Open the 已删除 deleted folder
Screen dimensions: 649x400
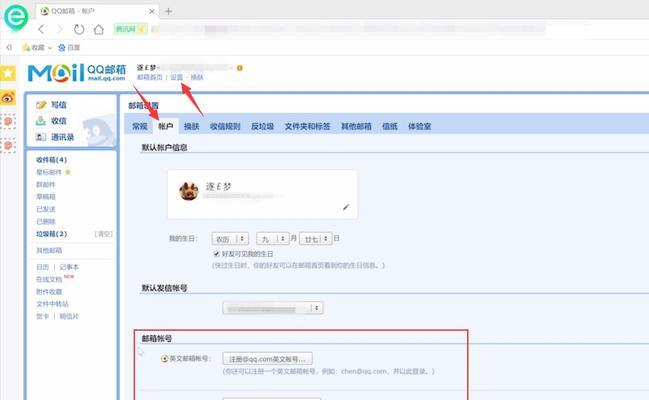pos(46,222)
